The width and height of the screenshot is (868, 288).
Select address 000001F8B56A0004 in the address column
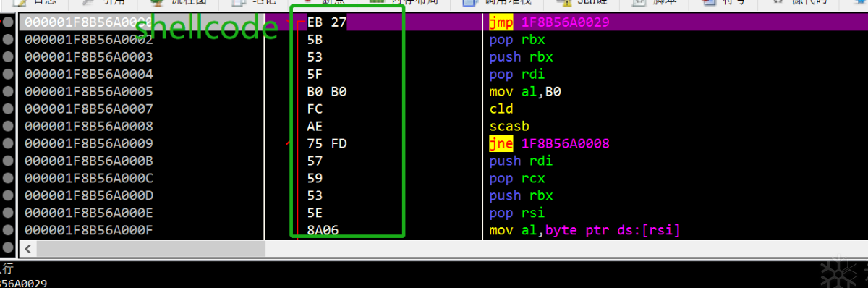[x=89, y=75]
